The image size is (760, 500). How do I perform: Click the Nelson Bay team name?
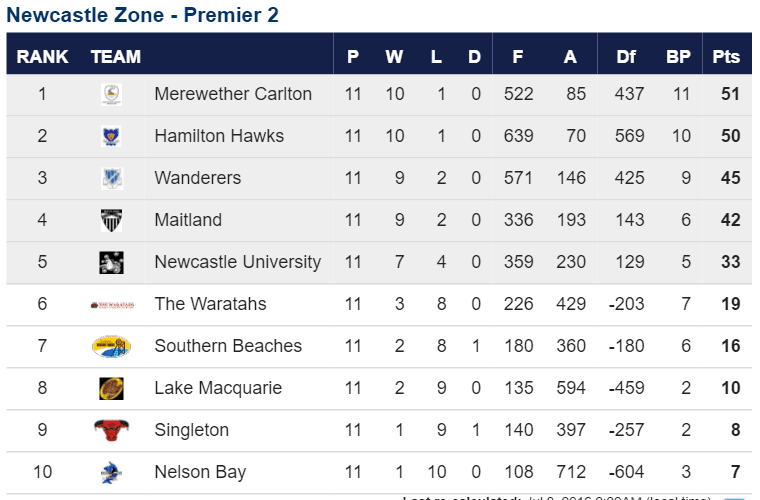[x=200, y=472]
